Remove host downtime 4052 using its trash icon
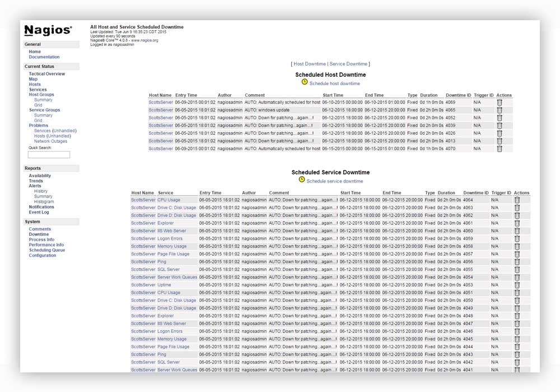560x392 pixels. 500,118
